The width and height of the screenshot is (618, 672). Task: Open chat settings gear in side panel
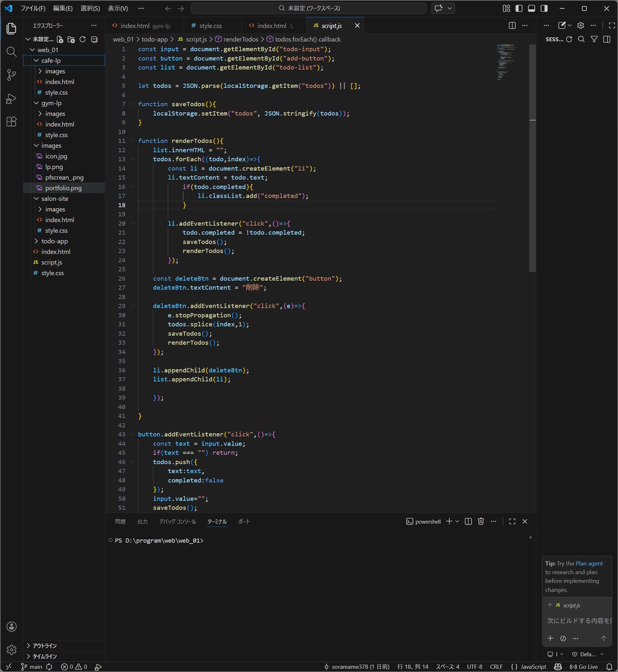pyautogui.click(x=581, y=25)
